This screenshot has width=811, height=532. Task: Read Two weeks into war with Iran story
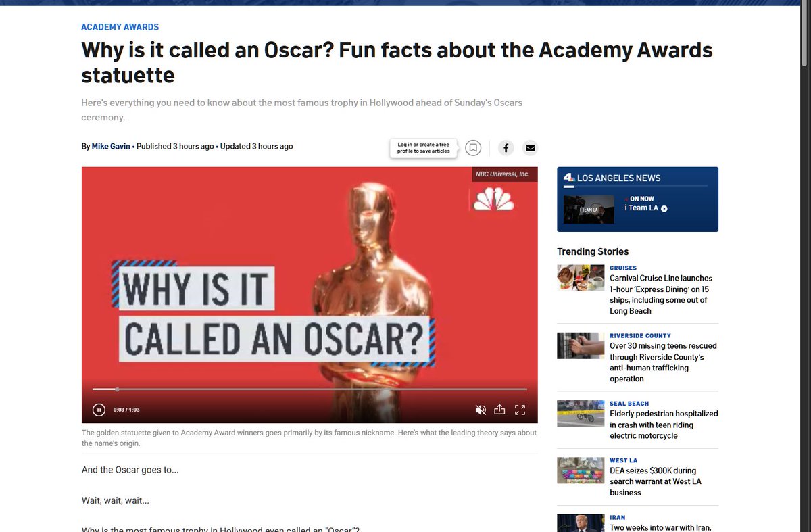pos(660,527)
